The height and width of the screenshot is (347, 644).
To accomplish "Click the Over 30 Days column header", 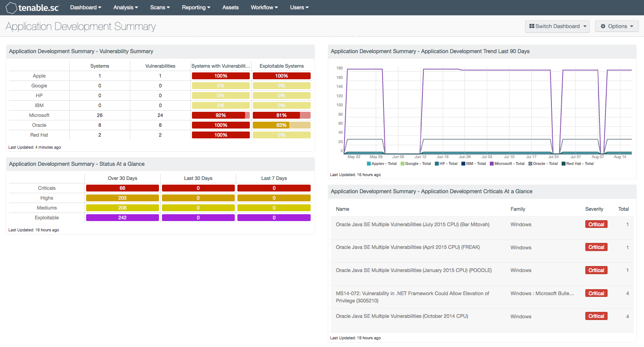I will [x=123, y=178].
